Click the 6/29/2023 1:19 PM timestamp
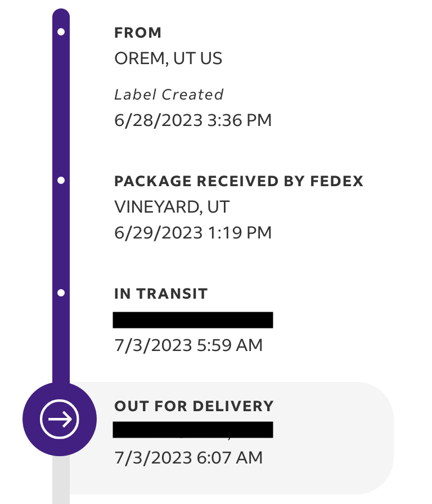 pyautogui.click(x=193, y=233)
